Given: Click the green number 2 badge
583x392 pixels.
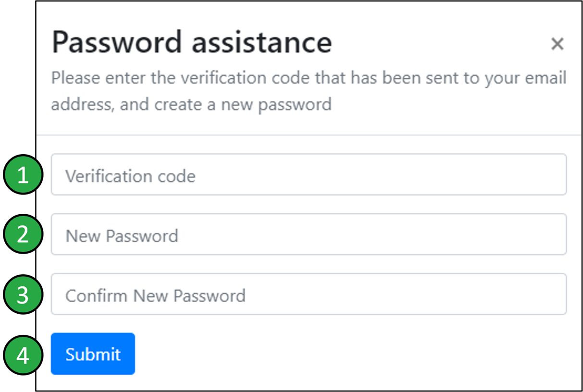Looking at the screenshot, I should [24, 235].
